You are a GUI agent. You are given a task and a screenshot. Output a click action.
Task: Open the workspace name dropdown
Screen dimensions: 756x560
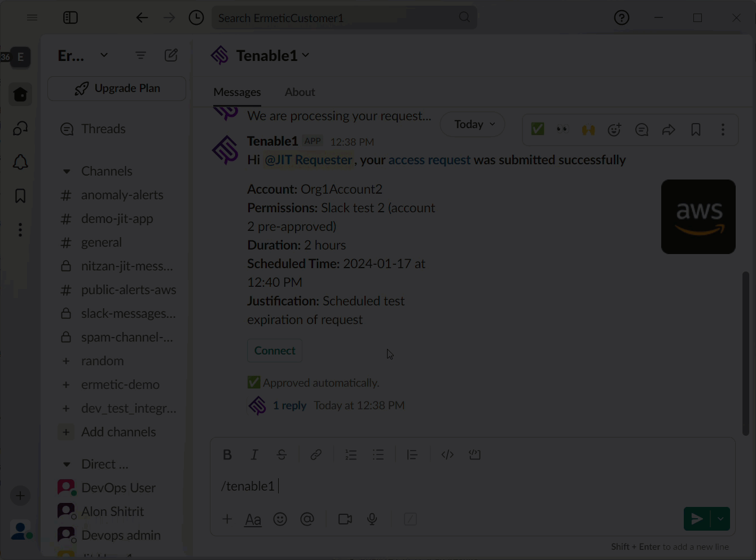83,55
